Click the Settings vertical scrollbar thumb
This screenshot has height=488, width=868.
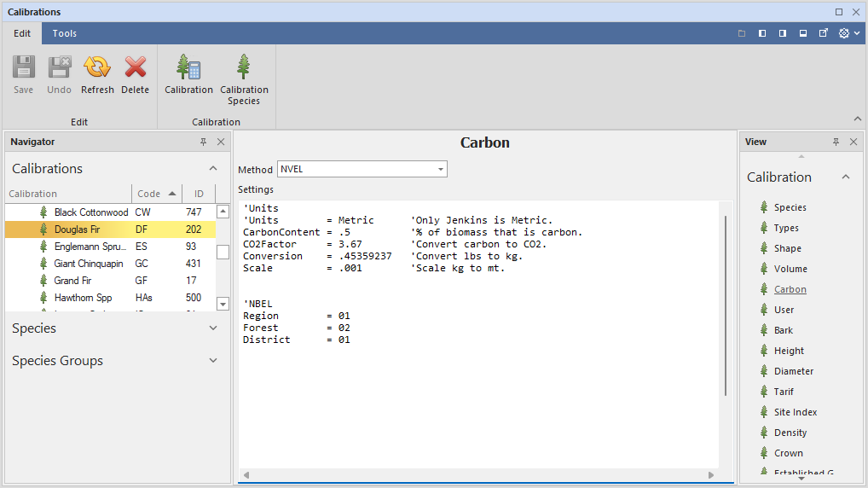(725, 305)
